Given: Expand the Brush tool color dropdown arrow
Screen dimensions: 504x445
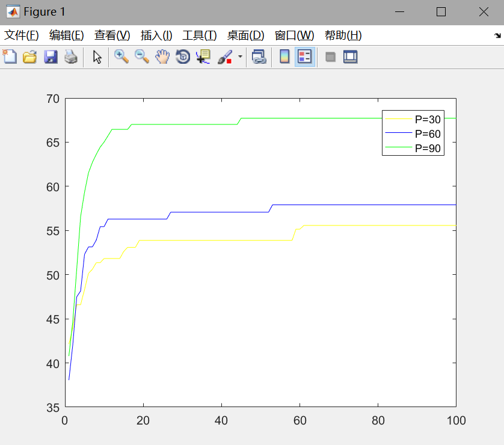Looking at the screenshot, I should (x=240, y=57).
